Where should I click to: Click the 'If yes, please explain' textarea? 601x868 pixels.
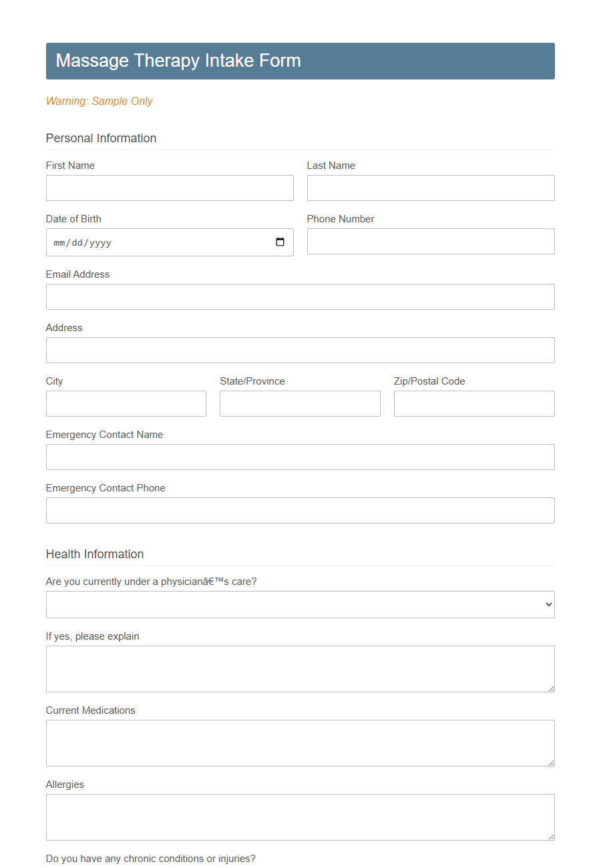(300, 668)
